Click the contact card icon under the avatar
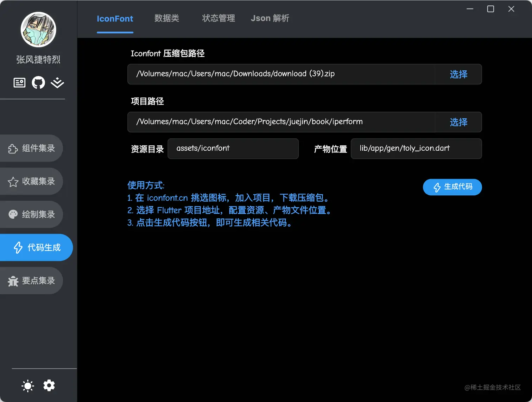 pos(19,82)
